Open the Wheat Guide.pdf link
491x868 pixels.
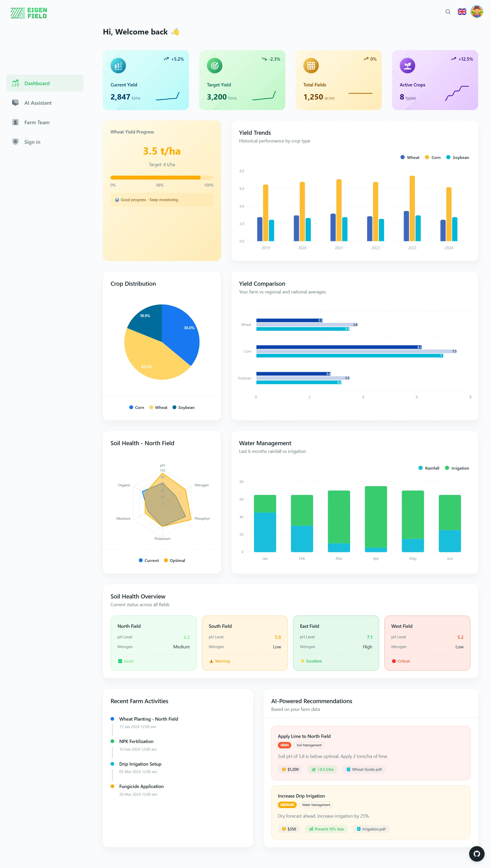tap(364, 769)
